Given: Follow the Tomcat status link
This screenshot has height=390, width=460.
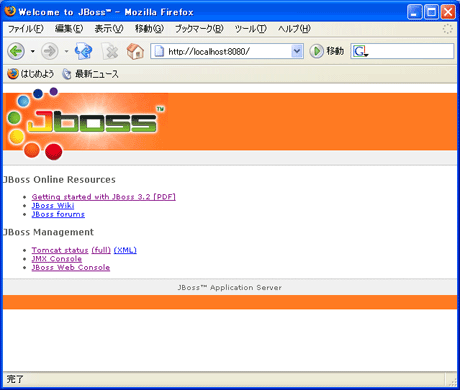Looking at the screenshot, I should pyautogui.click(x=60, y=250).
